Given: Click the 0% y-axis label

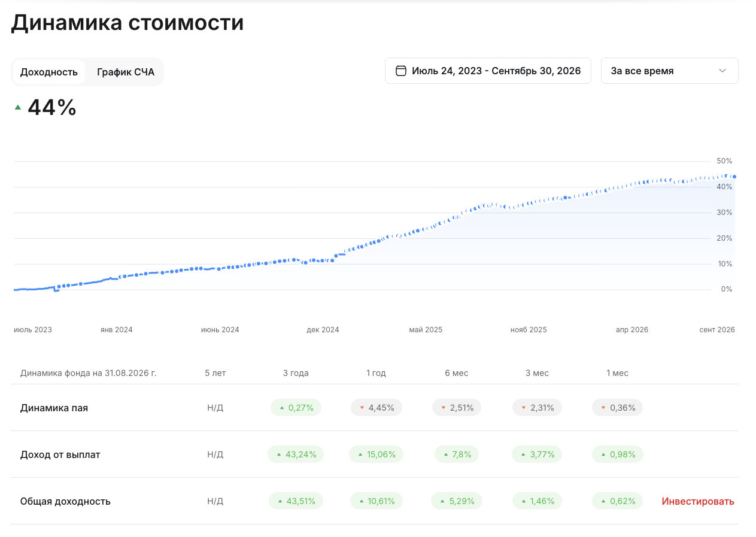Looking at the screenshot, I should pos(727,289).
